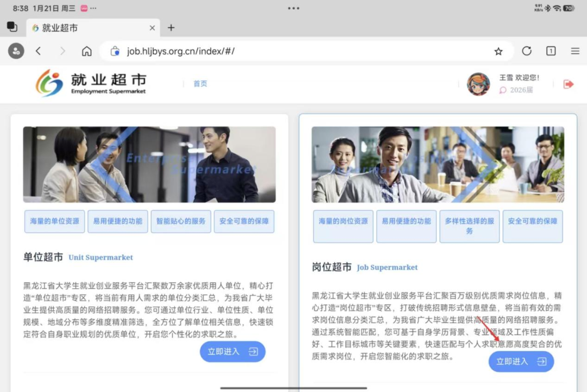Enter the 岗位超市 with 立即进入 button

[521, 362]
